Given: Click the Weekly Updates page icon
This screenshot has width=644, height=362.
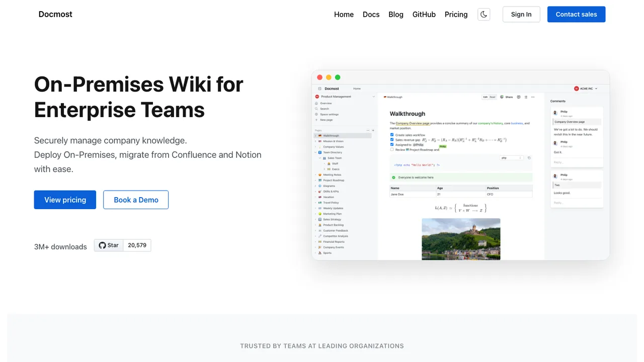Looking at the screenshot, I should click(x=320, y=208).
